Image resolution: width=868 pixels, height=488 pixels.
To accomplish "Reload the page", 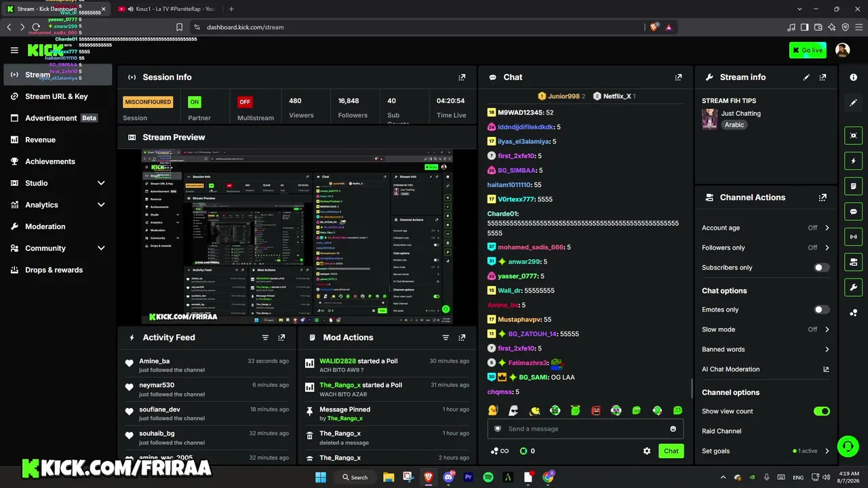I will tap(36, 27).
